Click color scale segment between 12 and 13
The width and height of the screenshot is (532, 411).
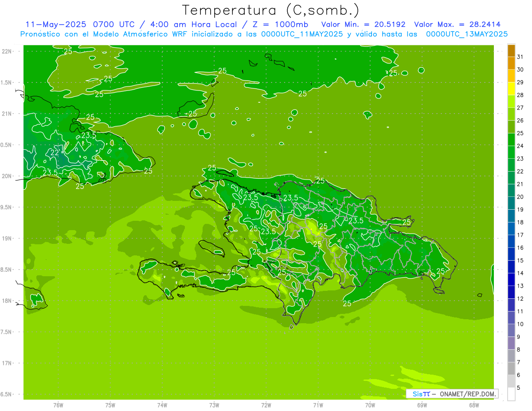pos(511,292)
